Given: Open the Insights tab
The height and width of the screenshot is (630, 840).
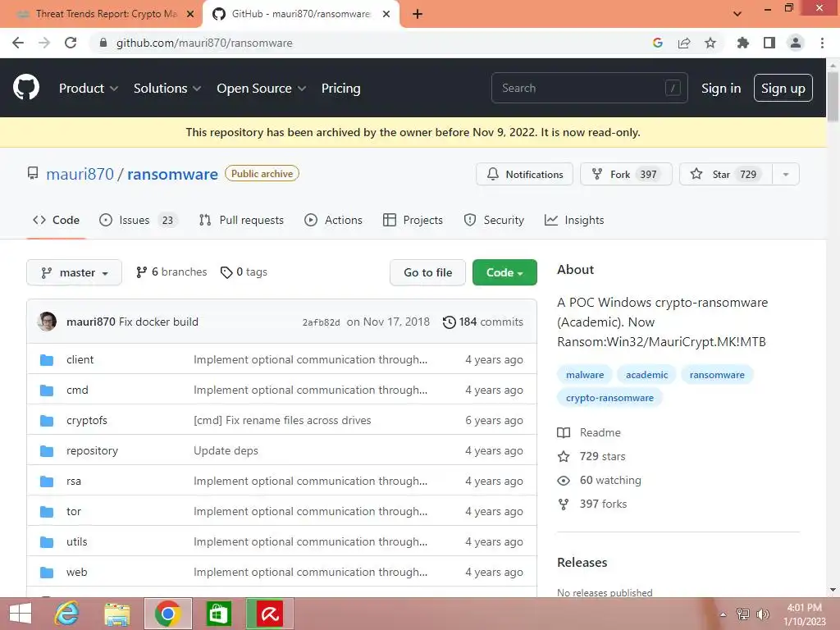Looking at the screenshot, I should pos(574,220).
